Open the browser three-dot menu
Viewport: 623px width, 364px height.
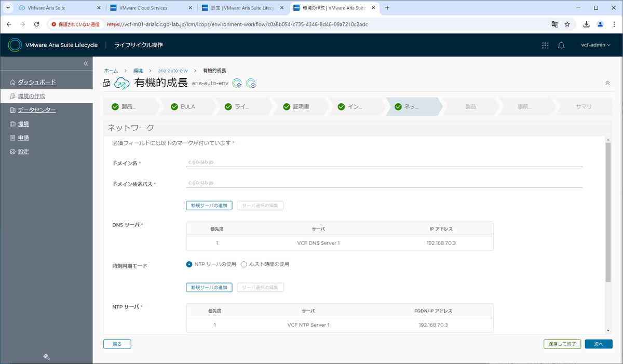[x=613, y=24]
